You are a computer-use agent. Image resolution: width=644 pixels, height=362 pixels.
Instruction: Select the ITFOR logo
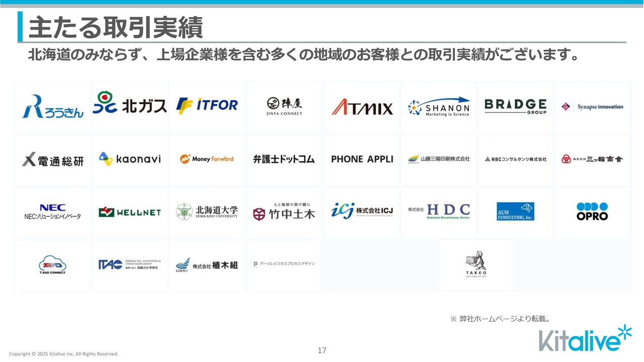207,105
